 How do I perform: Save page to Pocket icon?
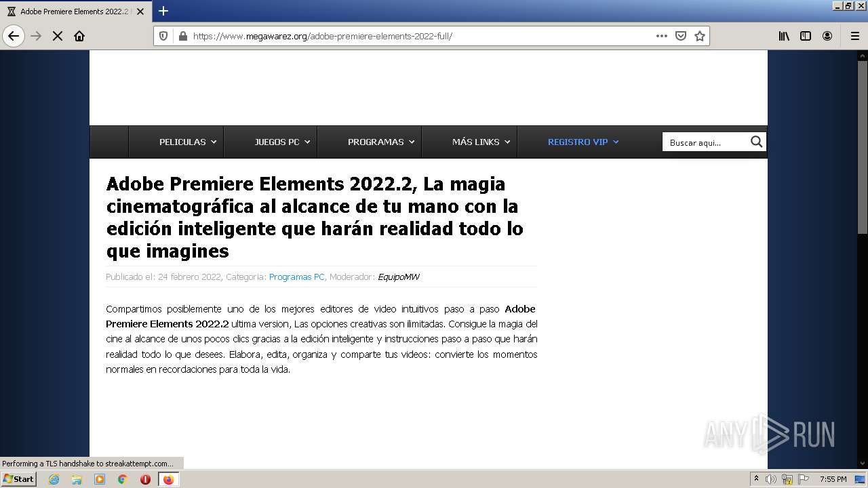(x=681, y=36)
